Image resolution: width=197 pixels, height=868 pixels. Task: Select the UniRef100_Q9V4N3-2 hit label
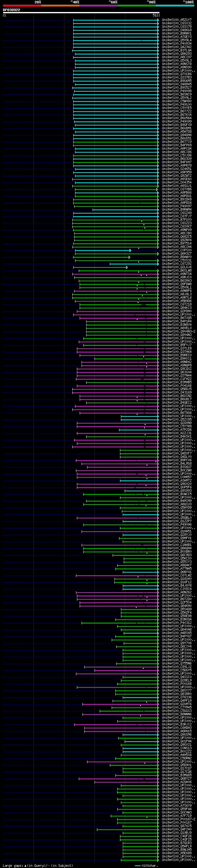(x=179, y=332)
